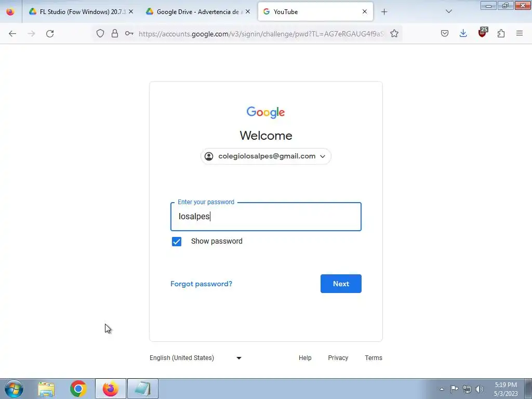Show hidden system tray icons
The width and height of the screenshot is (532, 399).
(x=442, y=389)
